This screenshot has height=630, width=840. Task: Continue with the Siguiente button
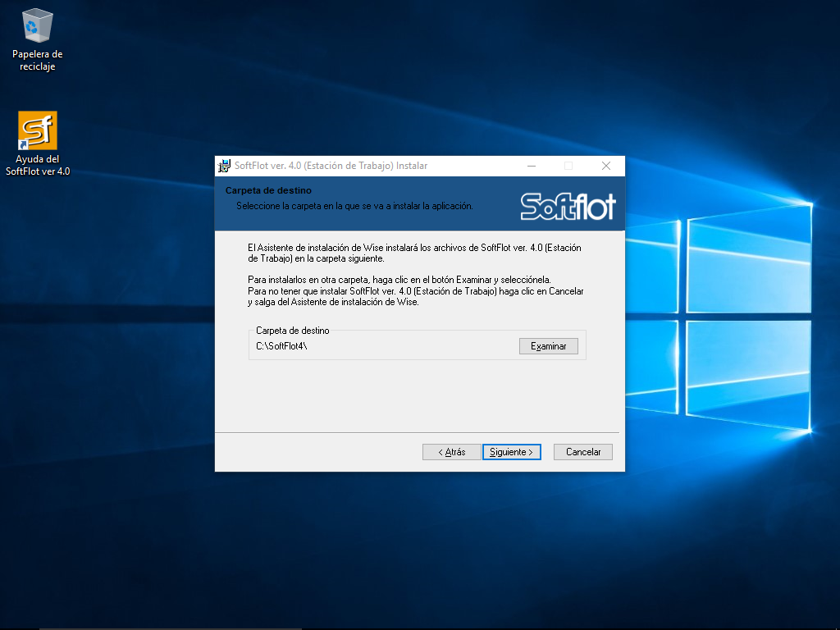511,452
